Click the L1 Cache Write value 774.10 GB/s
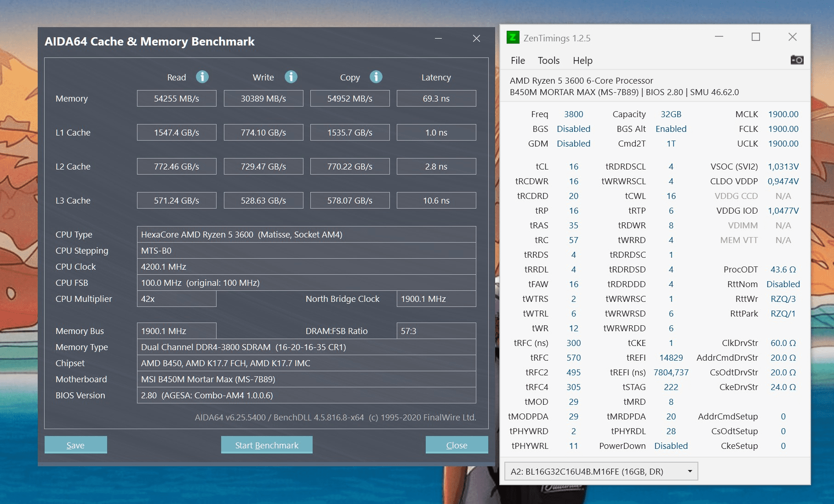834x504 pixels. point(263,132)
